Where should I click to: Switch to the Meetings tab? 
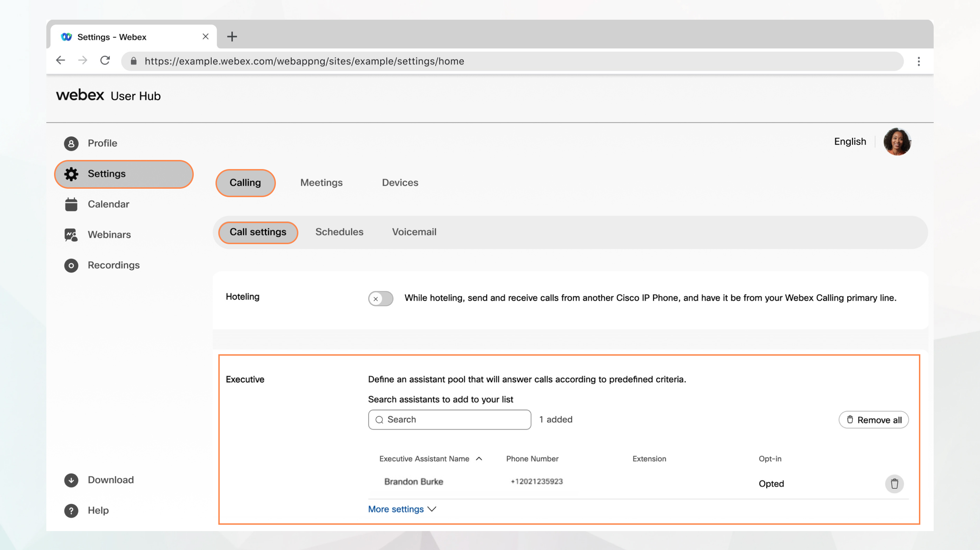pyautogui.click(x=321, y=182)
